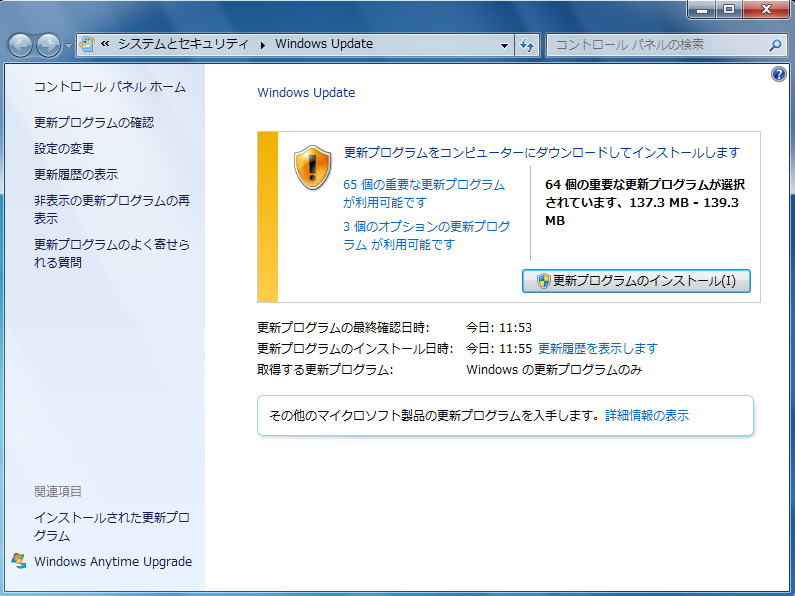Open 更新プログラムのよく寄せられる質問 link

[x=112, y=253]
